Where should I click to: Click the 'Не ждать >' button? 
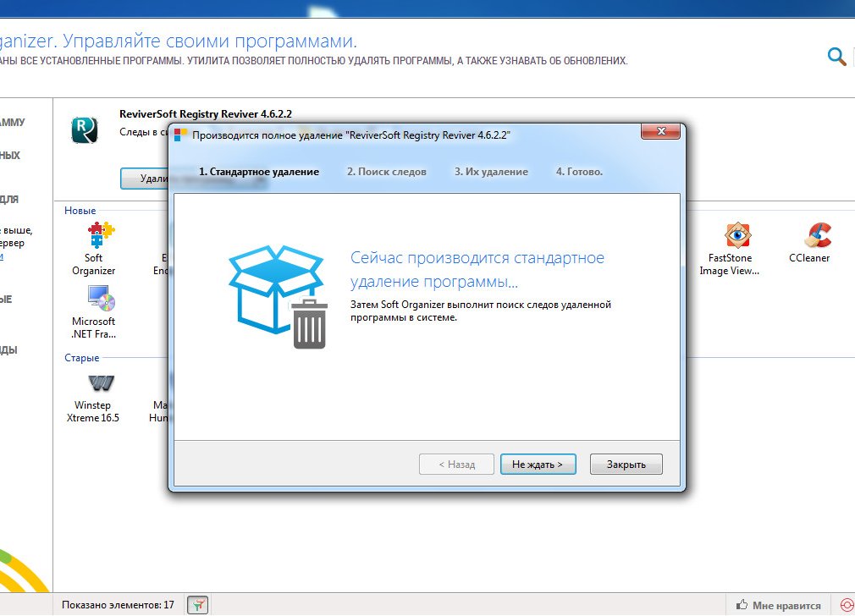click(538, 465)
